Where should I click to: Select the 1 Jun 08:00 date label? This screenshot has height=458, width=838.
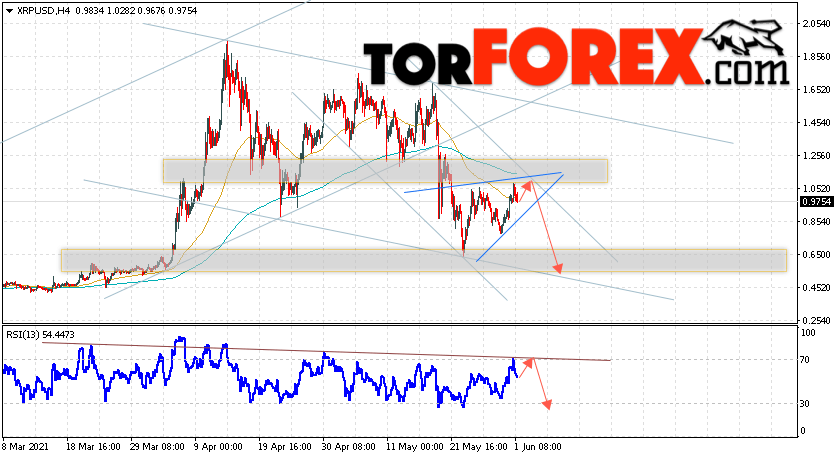tap(538, 446)
